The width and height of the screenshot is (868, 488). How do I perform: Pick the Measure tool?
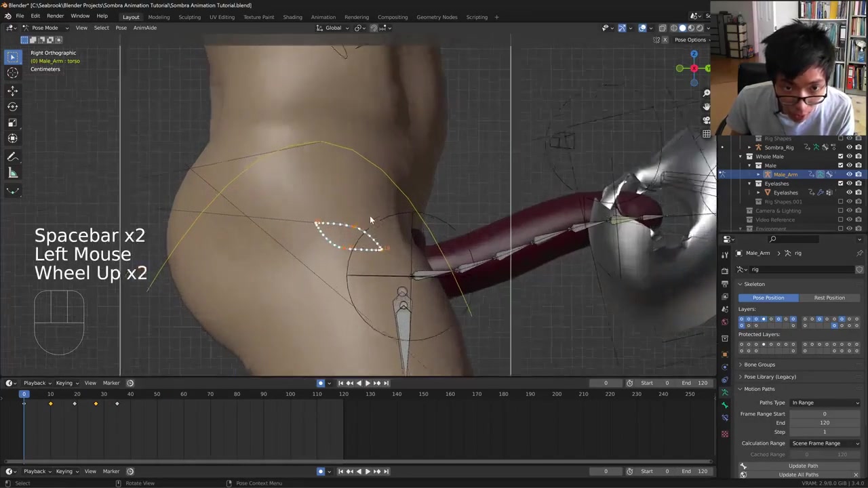pyautogui.click(x=12, y=173)
